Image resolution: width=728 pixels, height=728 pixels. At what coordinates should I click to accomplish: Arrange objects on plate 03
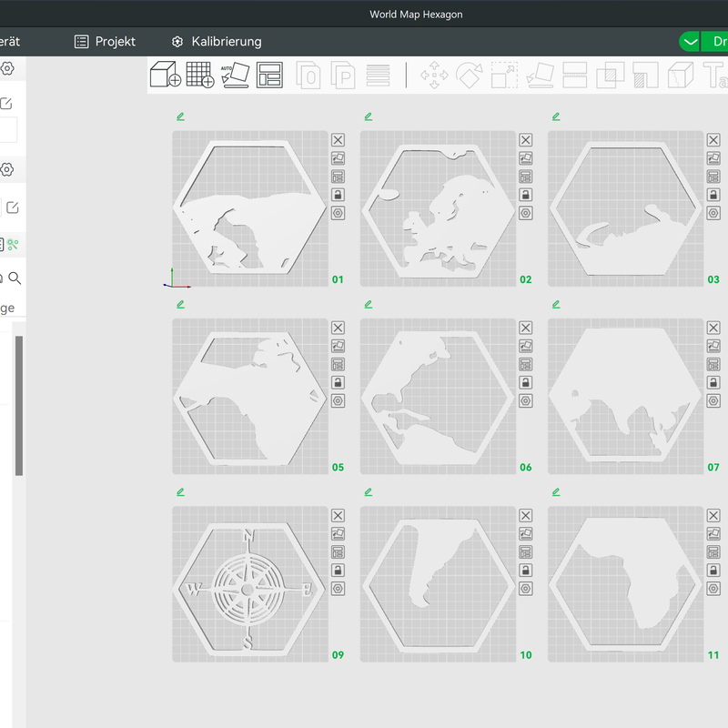tap(713, 177)
